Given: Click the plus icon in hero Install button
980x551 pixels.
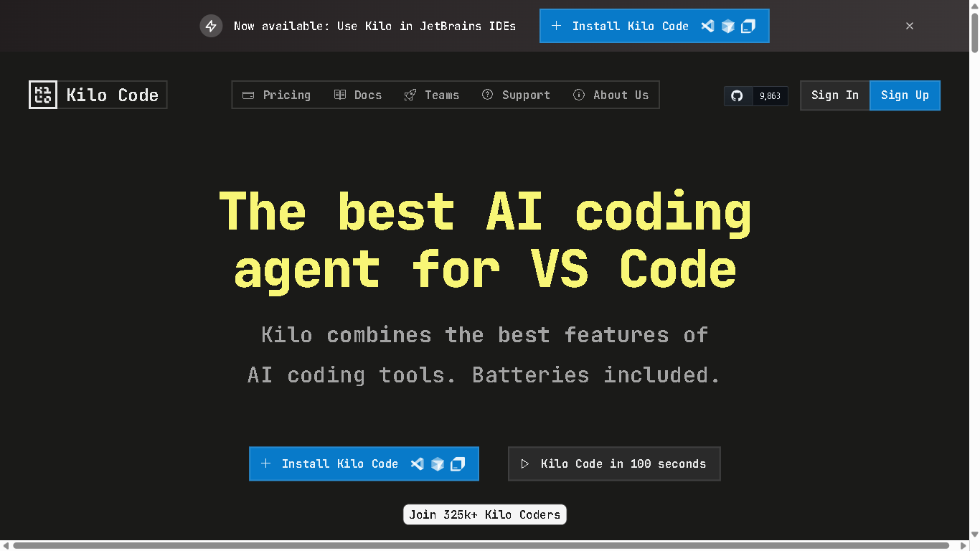Looking at the screenshot, I should 265,463.
